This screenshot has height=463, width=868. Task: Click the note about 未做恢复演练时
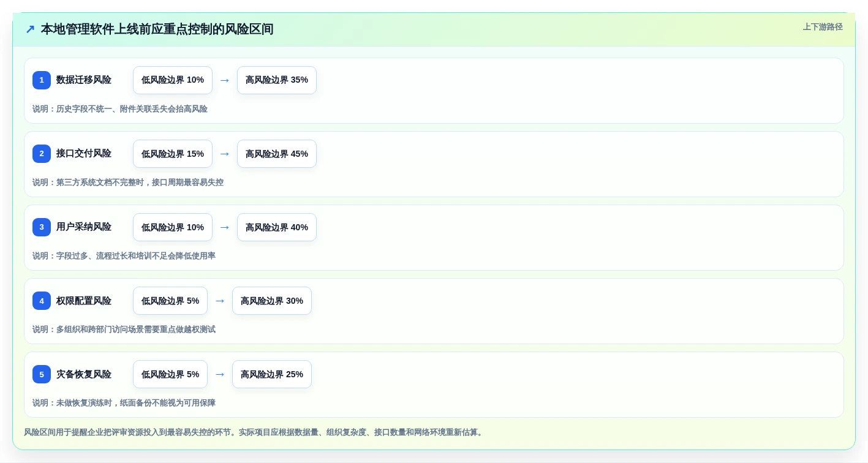(124, 403)
